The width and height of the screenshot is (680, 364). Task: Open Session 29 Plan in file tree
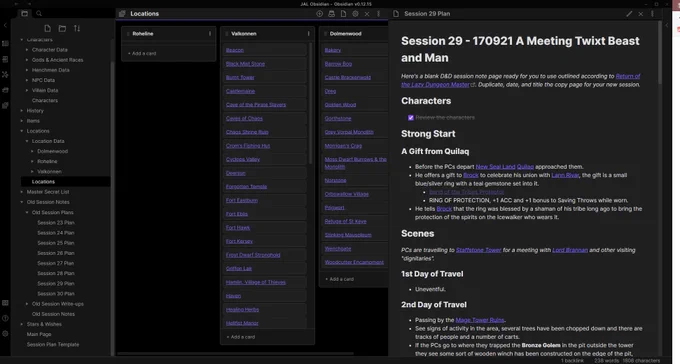56,284
